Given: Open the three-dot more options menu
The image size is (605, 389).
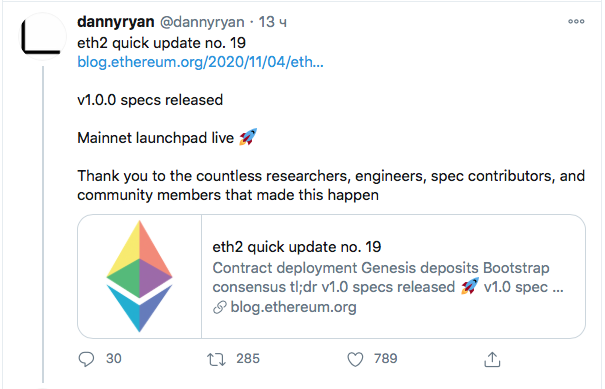Looking at the screenshot, I should [576, 22].
